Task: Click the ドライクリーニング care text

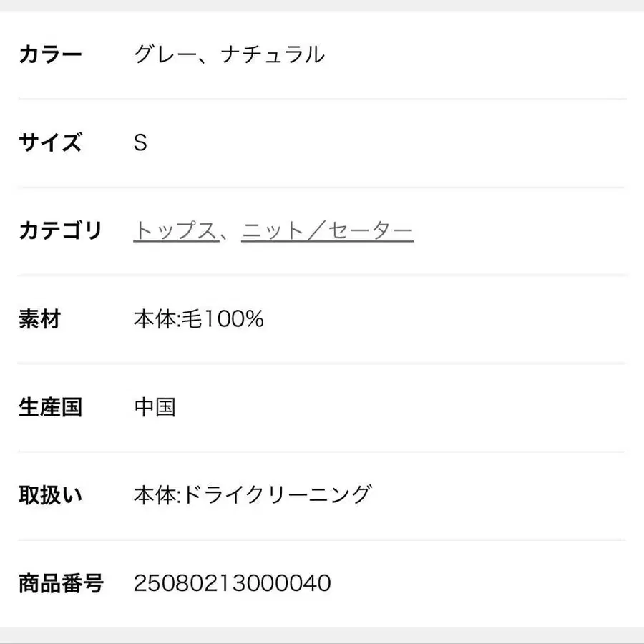Action: pyautogui.click(x=278, y=495)
